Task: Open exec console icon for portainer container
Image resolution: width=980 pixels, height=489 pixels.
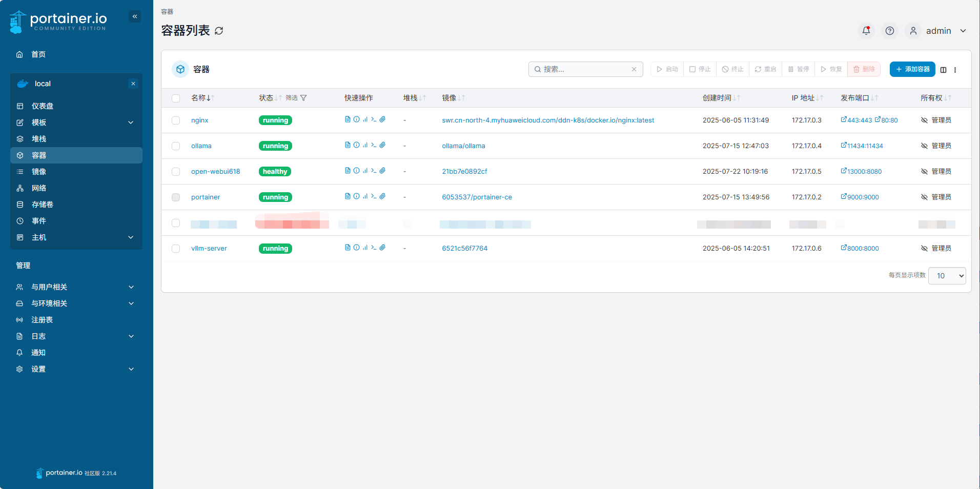Action: [374, 196]
